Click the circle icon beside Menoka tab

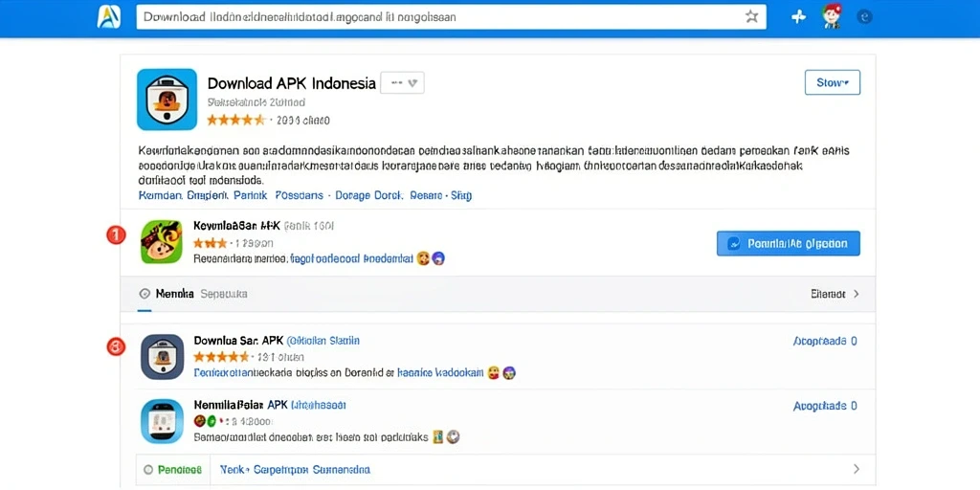(145, 293)
